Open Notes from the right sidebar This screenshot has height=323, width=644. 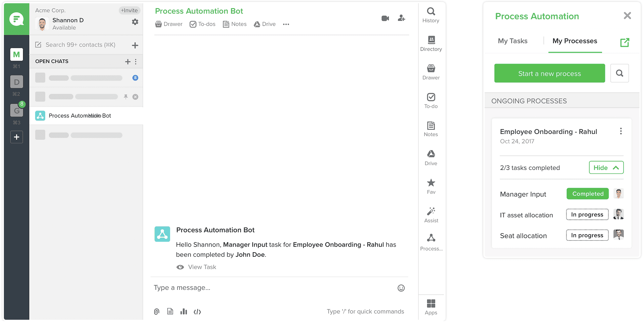tap(431, 129)
